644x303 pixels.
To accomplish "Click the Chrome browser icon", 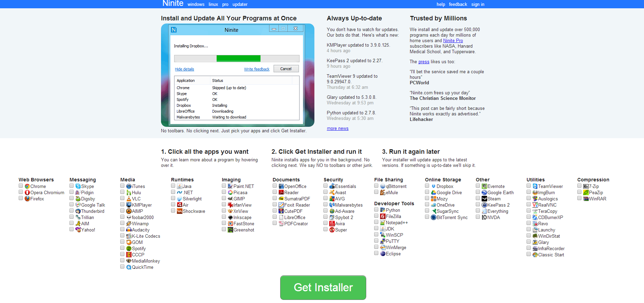I will (27, 186).
